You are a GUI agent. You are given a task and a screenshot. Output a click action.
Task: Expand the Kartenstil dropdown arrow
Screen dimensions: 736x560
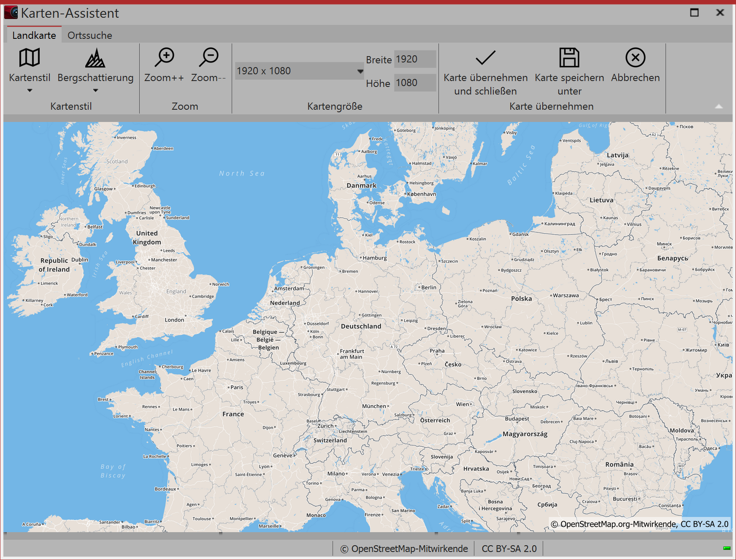30,90
